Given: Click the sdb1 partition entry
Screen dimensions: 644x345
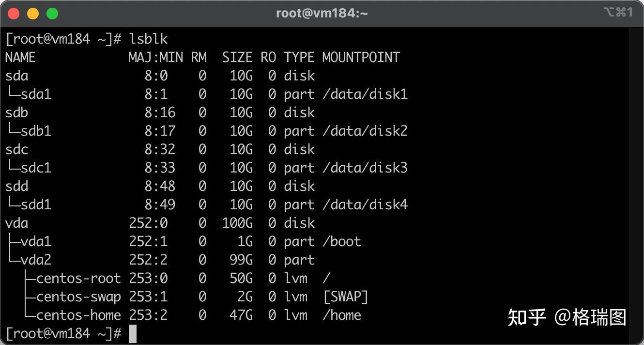Looking at the screenshot, I should [x=36, y=131].
